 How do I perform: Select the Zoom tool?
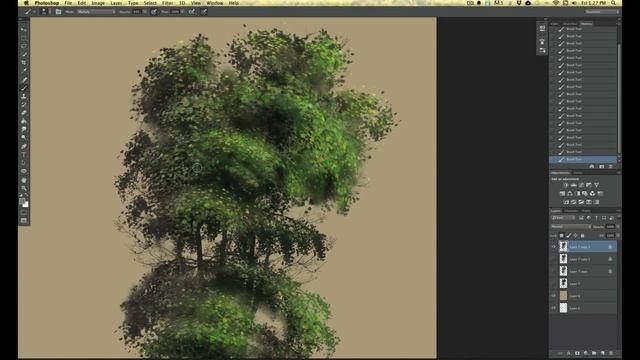pyautogui.click(x=24, y=188)
